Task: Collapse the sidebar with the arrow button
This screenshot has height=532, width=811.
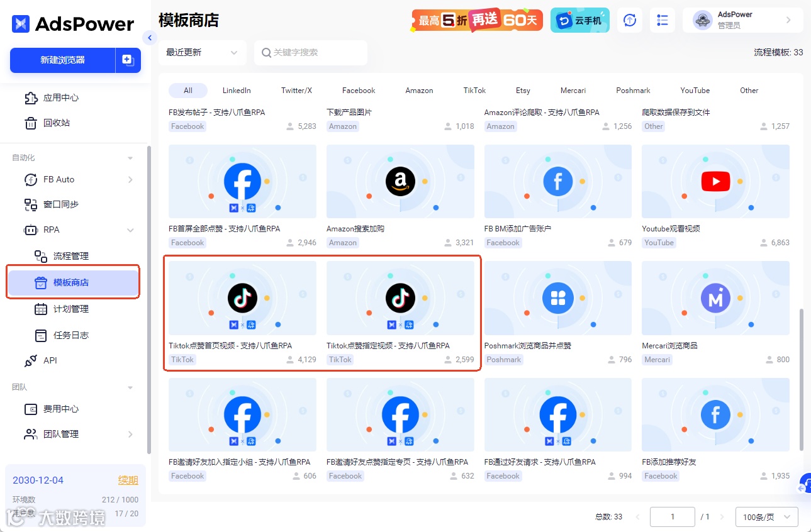Action: [x=149, y=38]
